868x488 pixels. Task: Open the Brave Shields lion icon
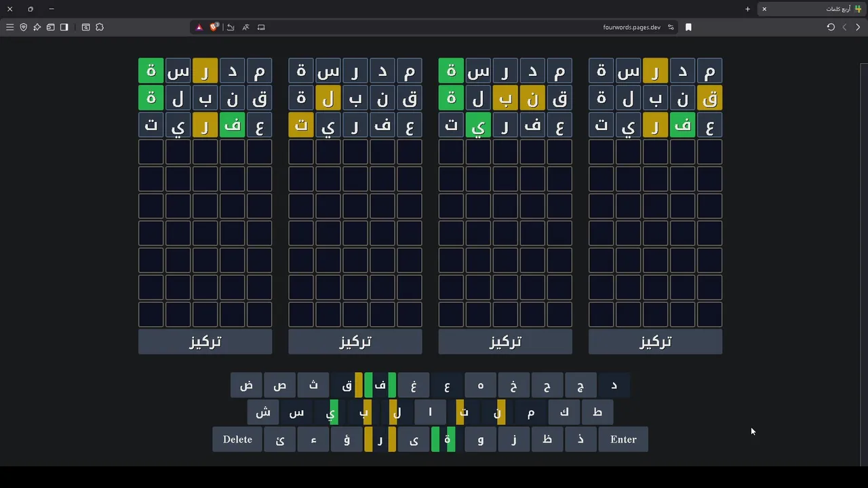coord(214,27)
